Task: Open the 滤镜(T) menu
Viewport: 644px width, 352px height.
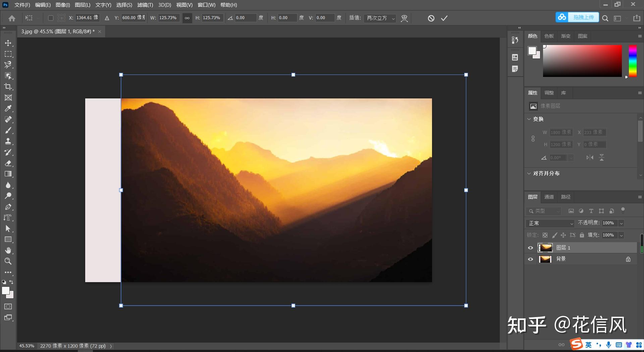Action: click(x=145, y=5)
